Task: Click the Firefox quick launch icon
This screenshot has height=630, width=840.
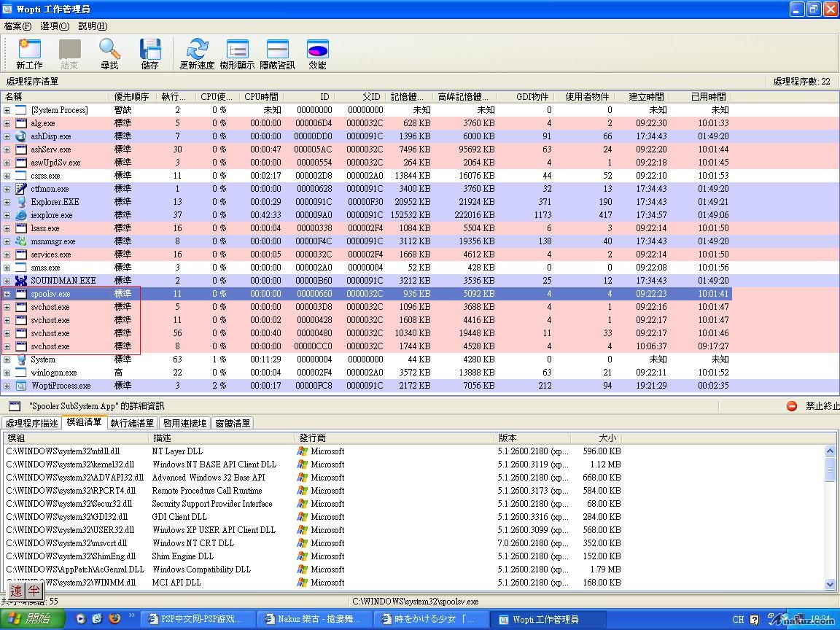Action: [x=114, y=619]
